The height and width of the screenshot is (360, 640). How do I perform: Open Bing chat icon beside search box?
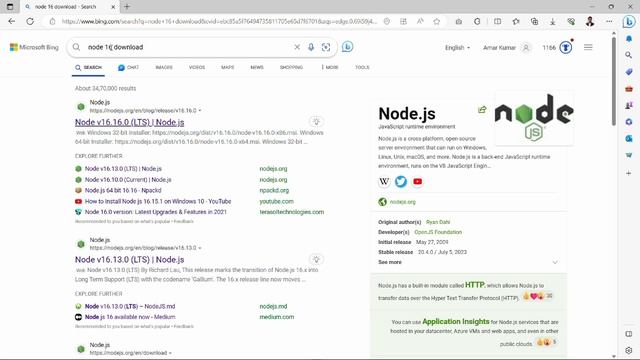(347, 47)
